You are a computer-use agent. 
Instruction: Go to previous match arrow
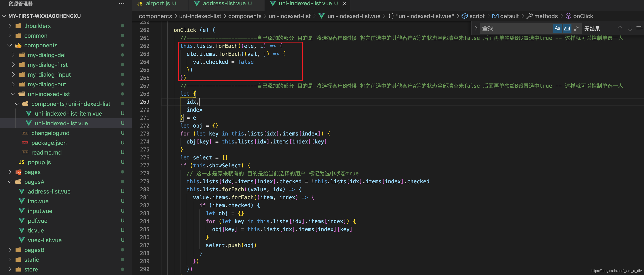coord(619,28)
